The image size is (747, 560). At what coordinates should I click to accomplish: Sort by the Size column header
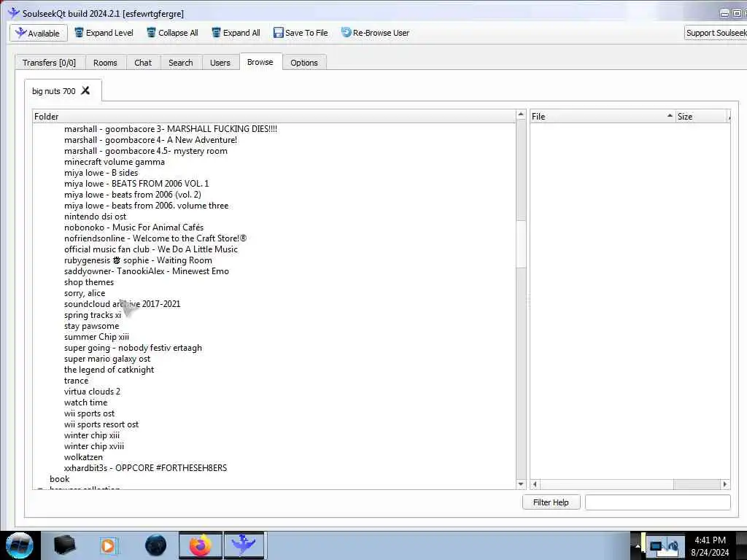(x=701, y=116)
